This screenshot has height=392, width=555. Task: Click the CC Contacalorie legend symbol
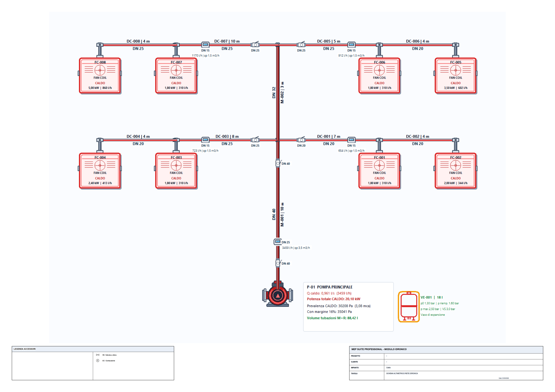[98, 361]
